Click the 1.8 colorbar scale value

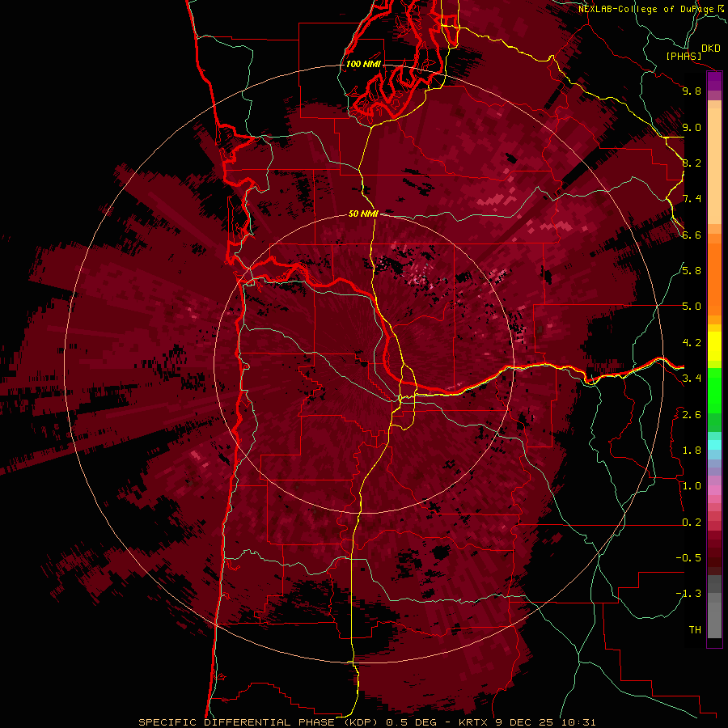(692, 451)
